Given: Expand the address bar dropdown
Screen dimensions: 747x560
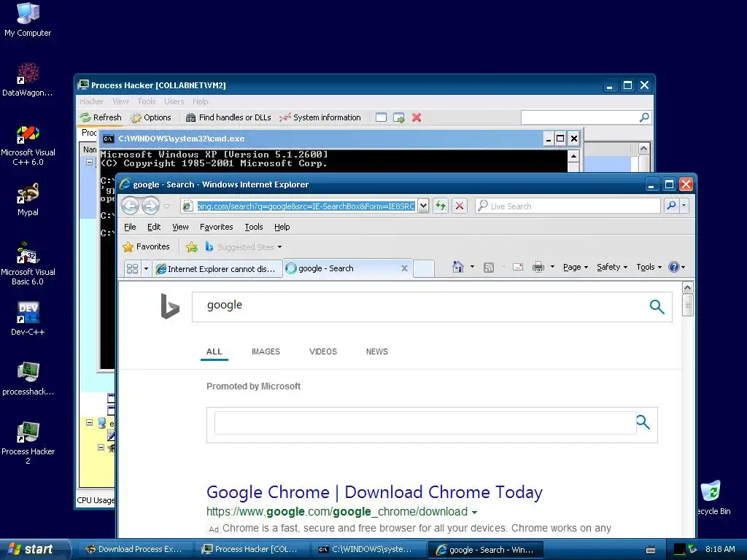Looking at the screenshot, I should pyautogui.click(x=423, y=206).
